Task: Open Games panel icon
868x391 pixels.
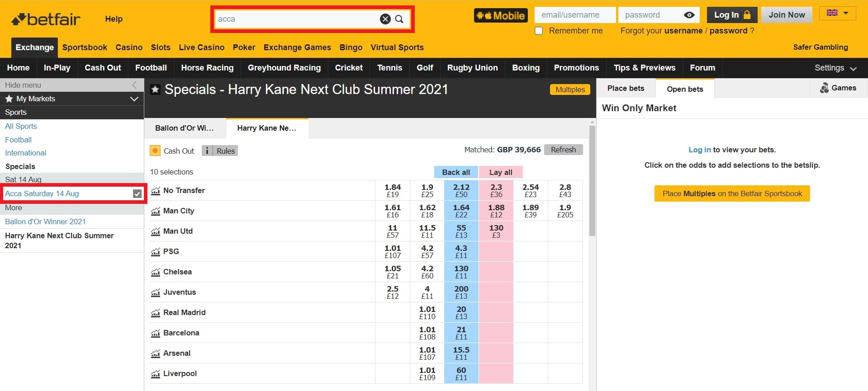Action: point(825,88)
